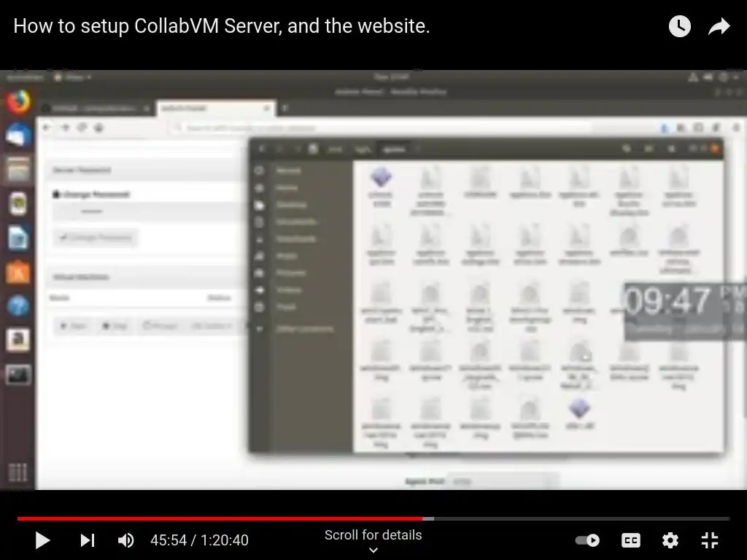Select Desktop in the Files sidebar
This screenshot has height=560, width=747.
coord(291,205)
